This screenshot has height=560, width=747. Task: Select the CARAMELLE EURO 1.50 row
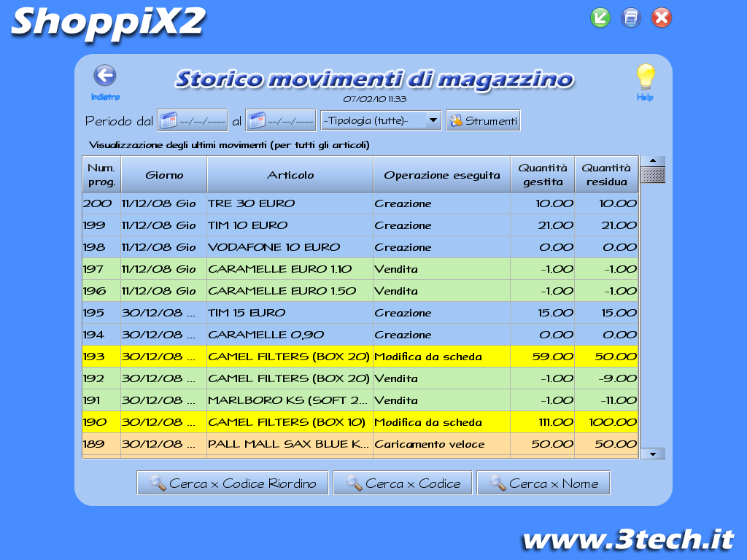click(x=360, y=291)
